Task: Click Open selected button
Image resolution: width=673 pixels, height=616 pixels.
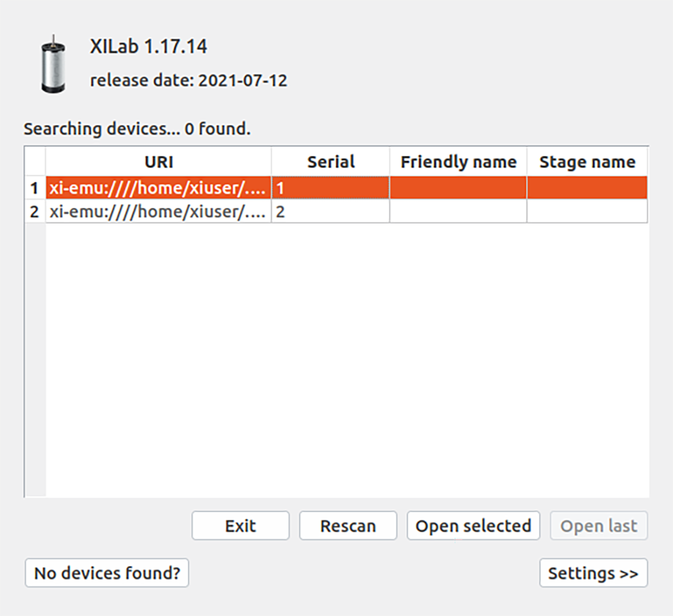Action: [x=473, y=526]
